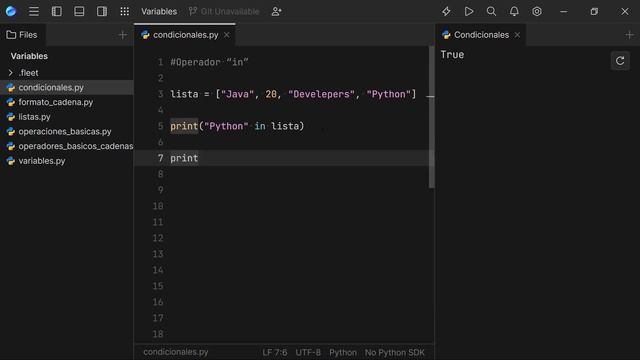Screen dimensions: 640x360
Task: Minimize the Fleet window
Action: pos(564,11)
